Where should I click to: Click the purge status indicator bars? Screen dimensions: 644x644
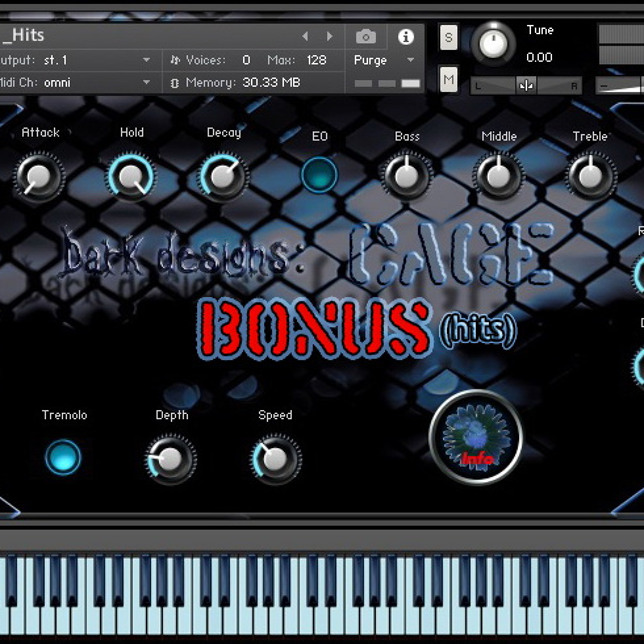387,83
